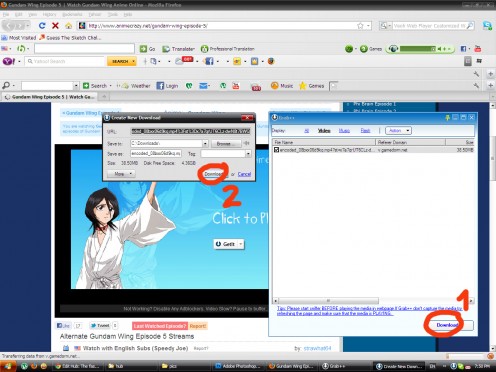Open the Action dropdown in Grab++ window
The height and width of the screenshot is (372, 496).
[399, 130]
